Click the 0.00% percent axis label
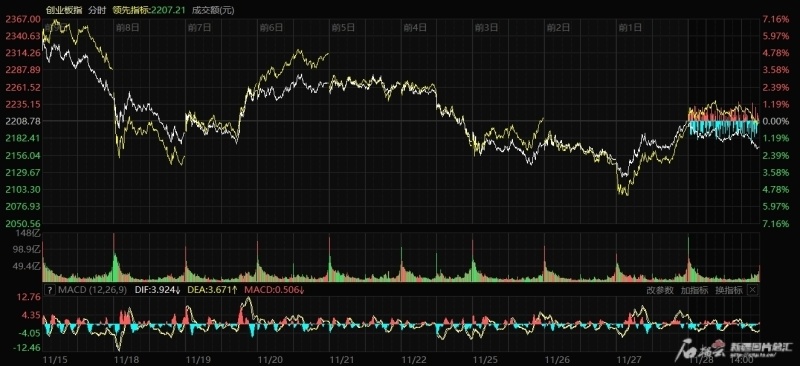Image resolution: width=800 pixels, height=366 pixels. [775, 121]
